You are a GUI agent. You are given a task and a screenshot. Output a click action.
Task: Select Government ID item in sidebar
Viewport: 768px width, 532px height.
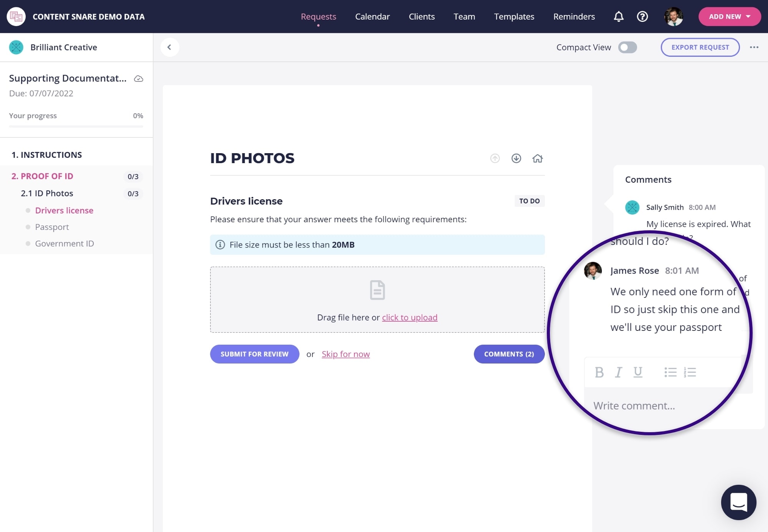pos(65,243)
